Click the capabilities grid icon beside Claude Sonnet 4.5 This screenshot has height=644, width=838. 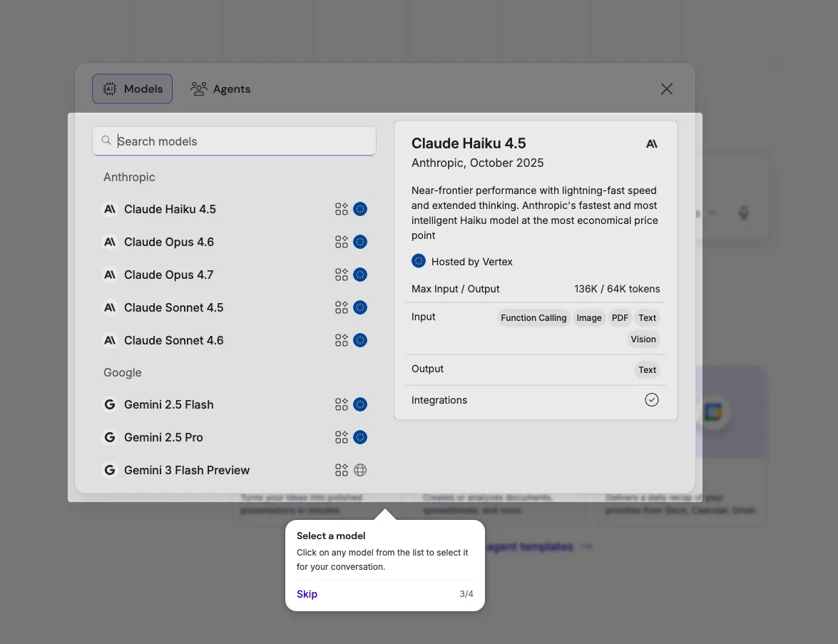[340, 307]
